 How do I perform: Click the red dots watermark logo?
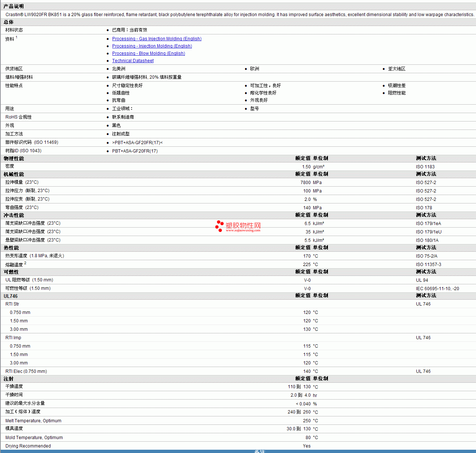coord(219,226)
